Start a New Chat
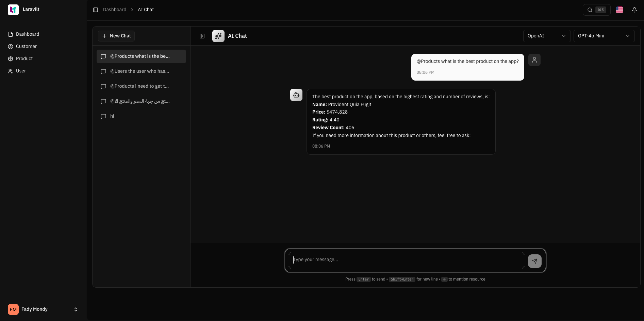Image resolution: width=644 pixels, height=321 pixels. tap(116, 36)
